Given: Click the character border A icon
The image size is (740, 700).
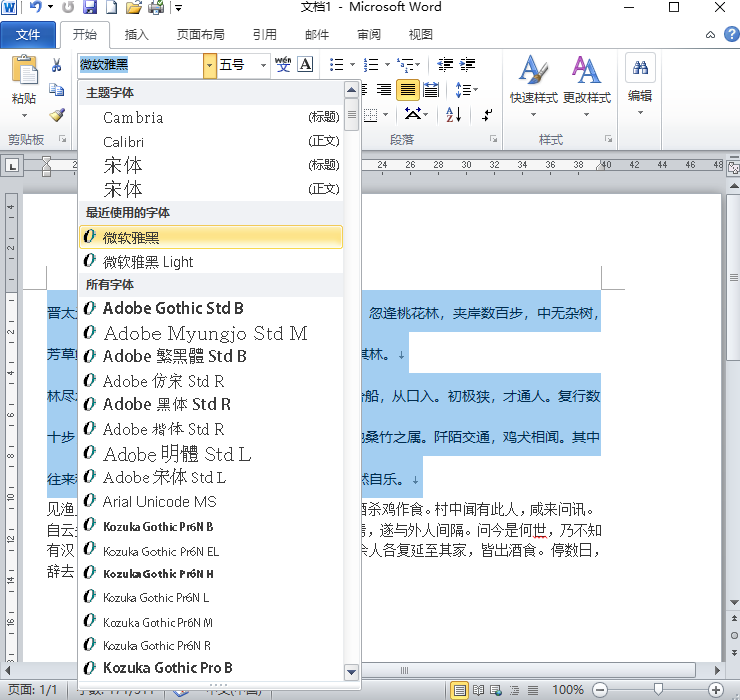Looking at the screenshot, I should tap(305, 64).
